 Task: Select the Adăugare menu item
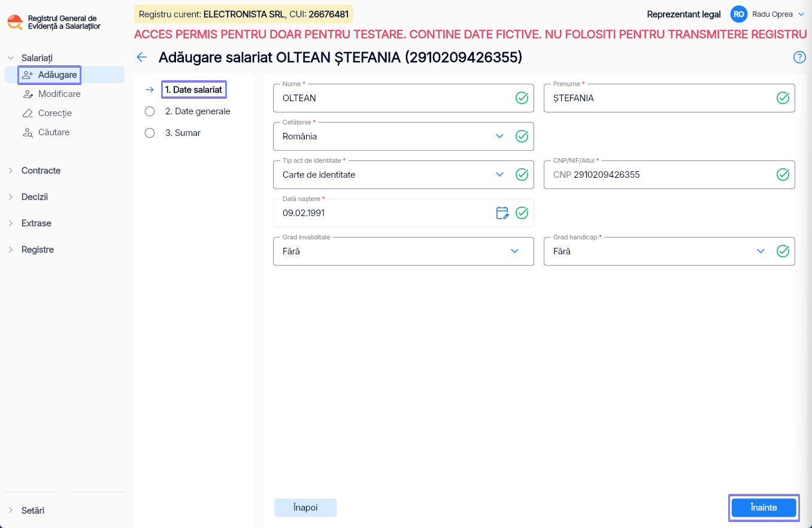[x=65, y=75]
